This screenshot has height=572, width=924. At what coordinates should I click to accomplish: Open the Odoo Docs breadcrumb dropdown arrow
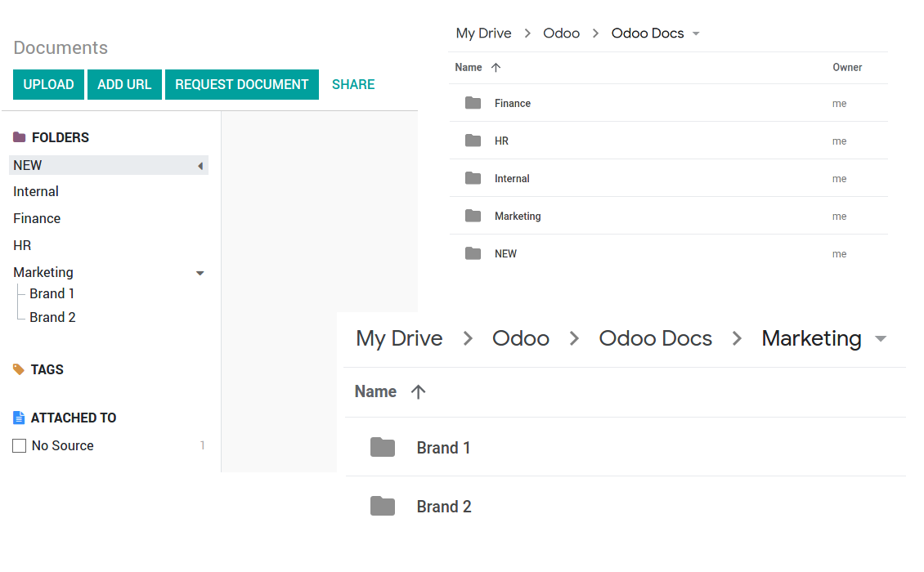click(696, 34)
